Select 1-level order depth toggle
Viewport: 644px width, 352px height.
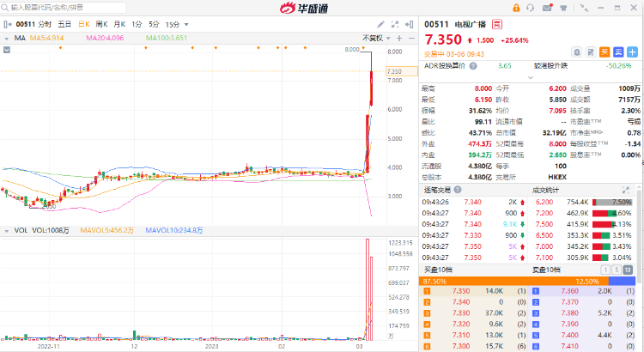(x=605, y=270)
